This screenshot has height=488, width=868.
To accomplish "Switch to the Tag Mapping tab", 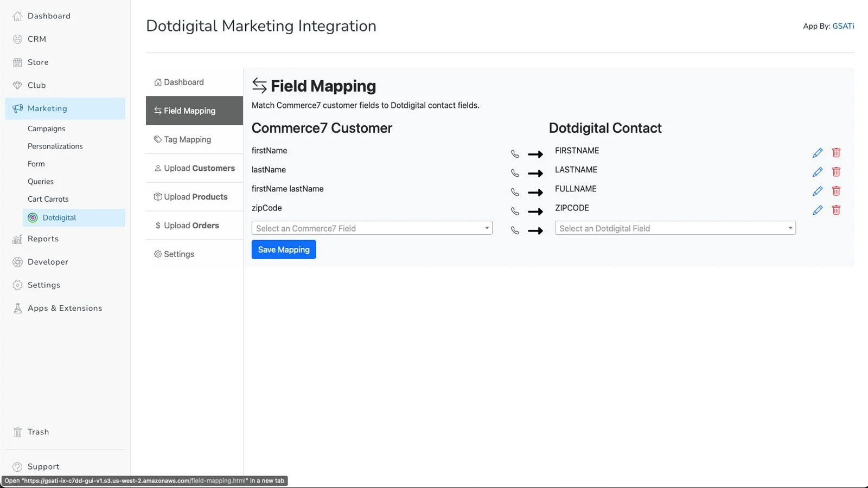I will point(194,139).
